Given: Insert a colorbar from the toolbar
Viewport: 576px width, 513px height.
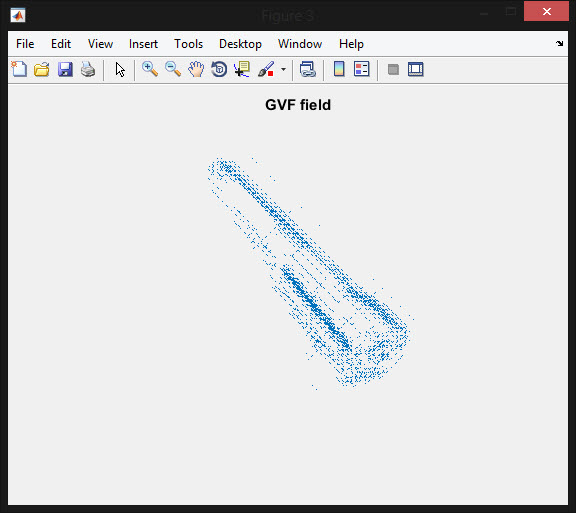Looking at the screenshot, I should [339, 69].
